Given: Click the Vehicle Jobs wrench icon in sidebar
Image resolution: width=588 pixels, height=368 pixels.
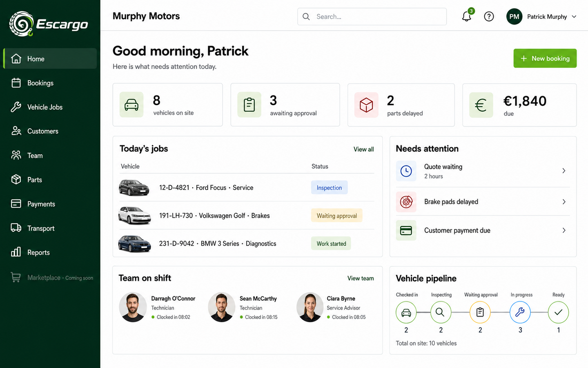Looking at the screenshot, I should coord(16,107).
